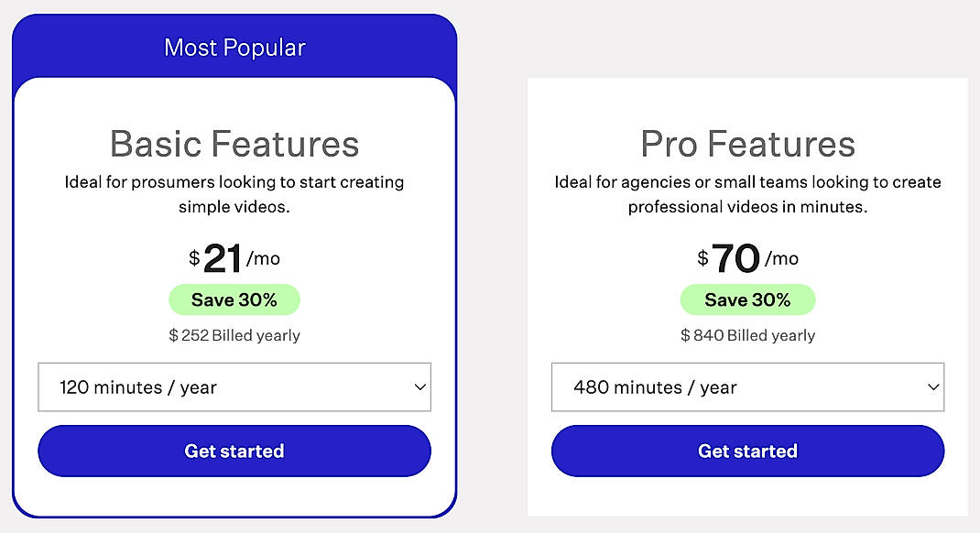Click the Basic Features heading
Screen dimensions: 980x533
pos(234,144)
